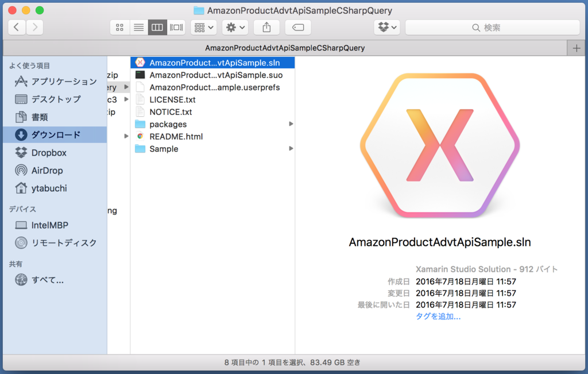Click the 共有 sidebar header
Image resolution: width=588 pixels, height=374 pixels.
(16, 264)
